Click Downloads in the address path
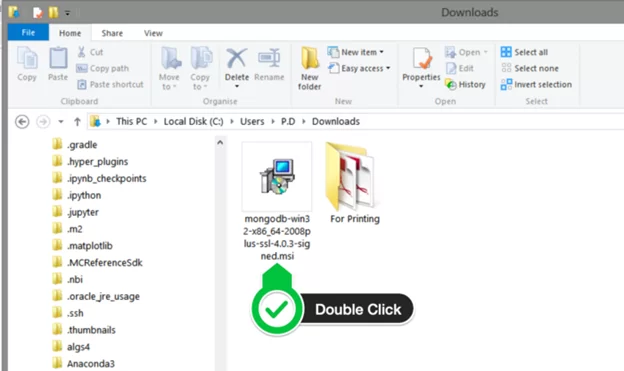Screen dimensions: 624x371 click(x=336, y=121)
